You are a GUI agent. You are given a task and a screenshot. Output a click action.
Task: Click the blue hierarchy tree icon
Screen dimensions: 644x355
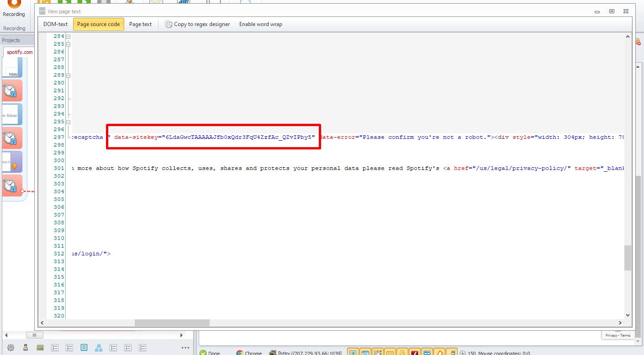(99, 347)
